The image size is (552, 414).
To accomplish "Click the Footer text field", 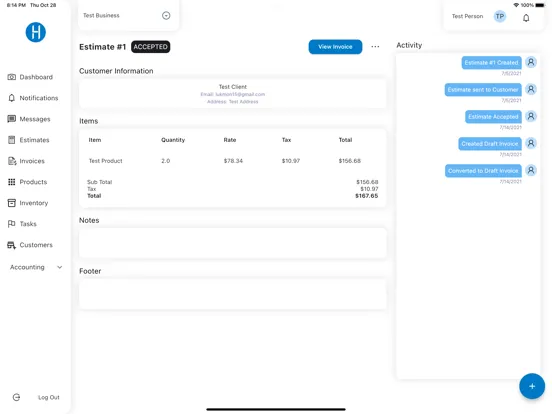I will 233,294.
